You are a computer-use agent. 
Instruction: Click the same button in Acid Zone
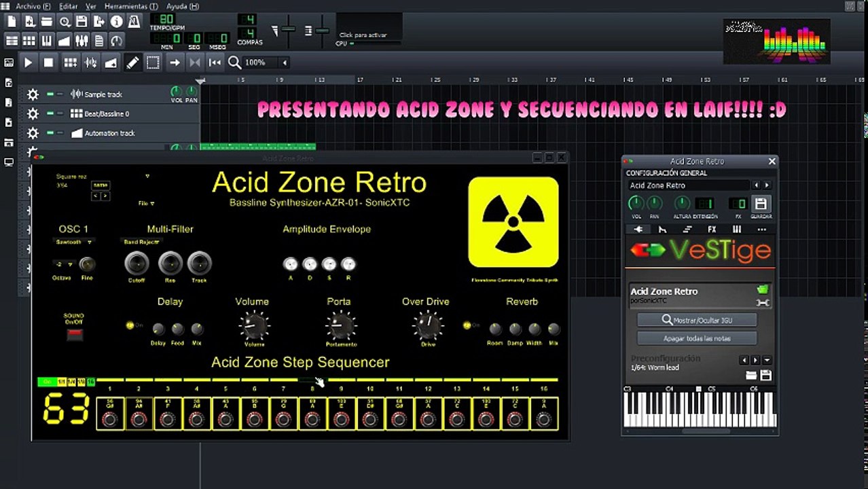101,185
